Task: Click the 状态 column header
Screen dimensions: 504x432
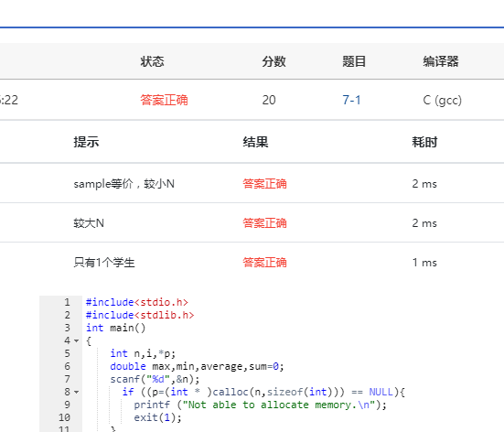Action: tap(153, 61)
